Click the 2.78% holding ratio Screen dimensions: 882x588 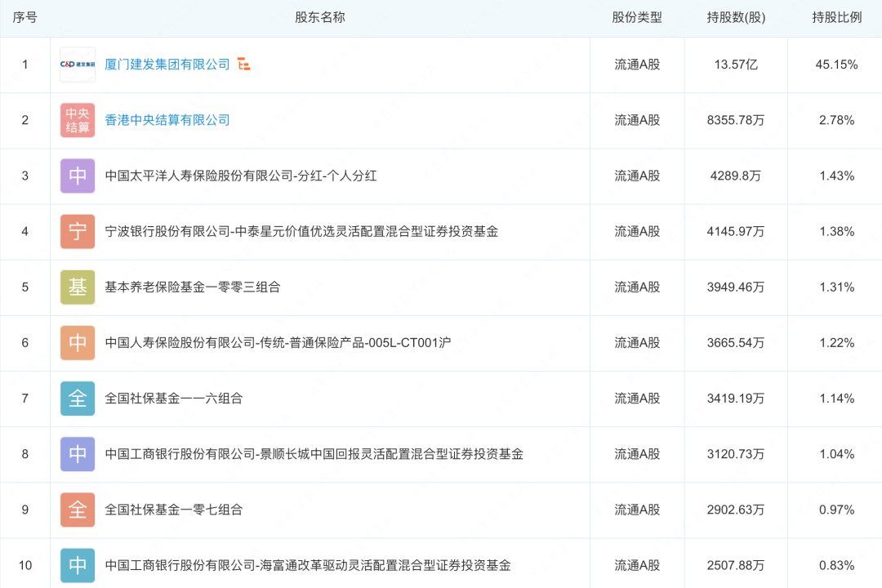[836, 120]
